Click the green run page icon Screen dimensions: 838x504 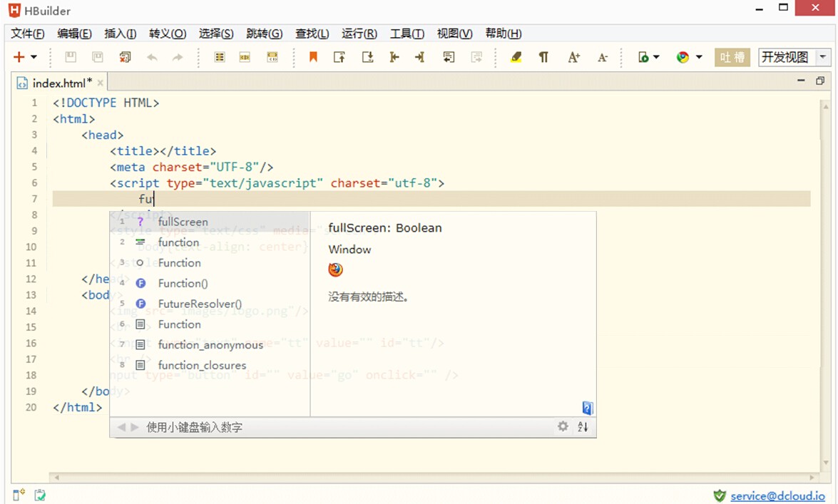click(x=643, y=56)
